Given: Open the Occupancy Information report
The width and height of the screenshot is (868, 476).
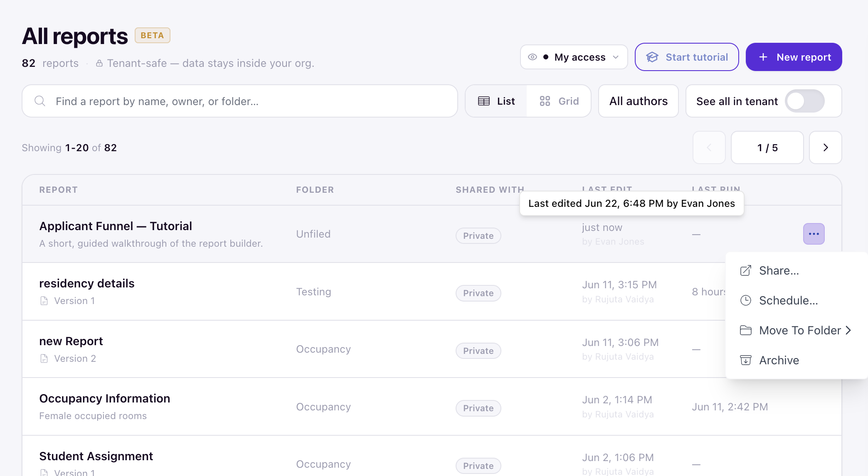Looking at the screenshot, I should pos(105,398).
